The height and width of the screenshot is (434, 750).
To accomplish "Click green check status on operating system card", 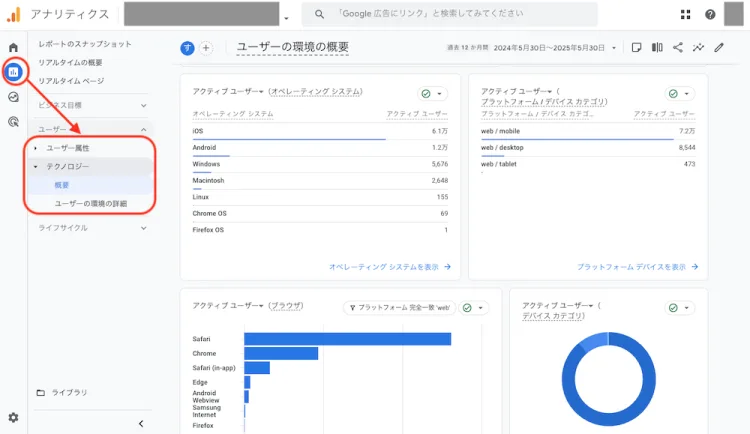I will [426, 94].
